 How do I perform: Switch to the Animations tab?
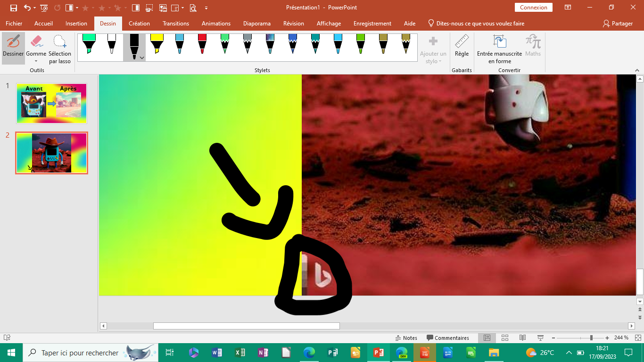(216, 24)
